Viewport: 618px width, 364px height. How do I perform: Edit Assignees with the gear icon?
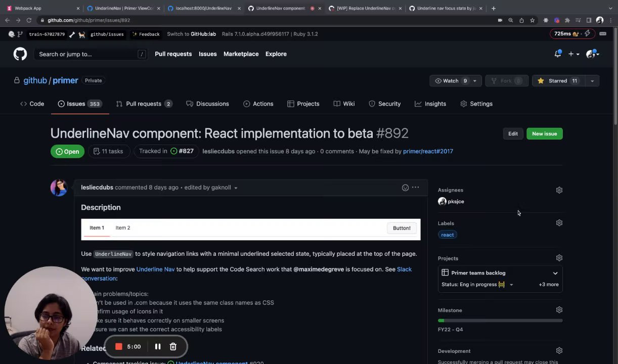click(x=559, y=190)
